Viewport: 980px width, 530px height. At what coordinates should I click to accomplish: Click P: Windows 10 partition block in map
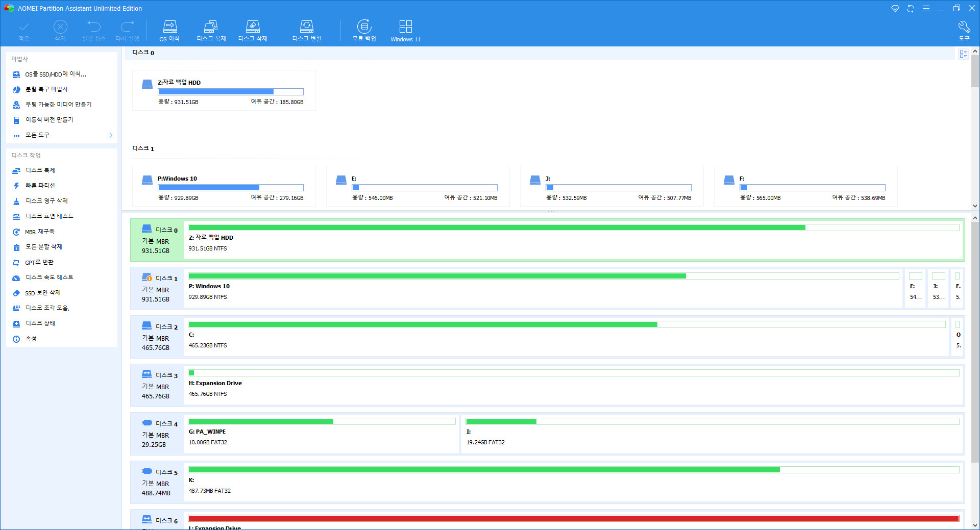click(x=544, y=289)
